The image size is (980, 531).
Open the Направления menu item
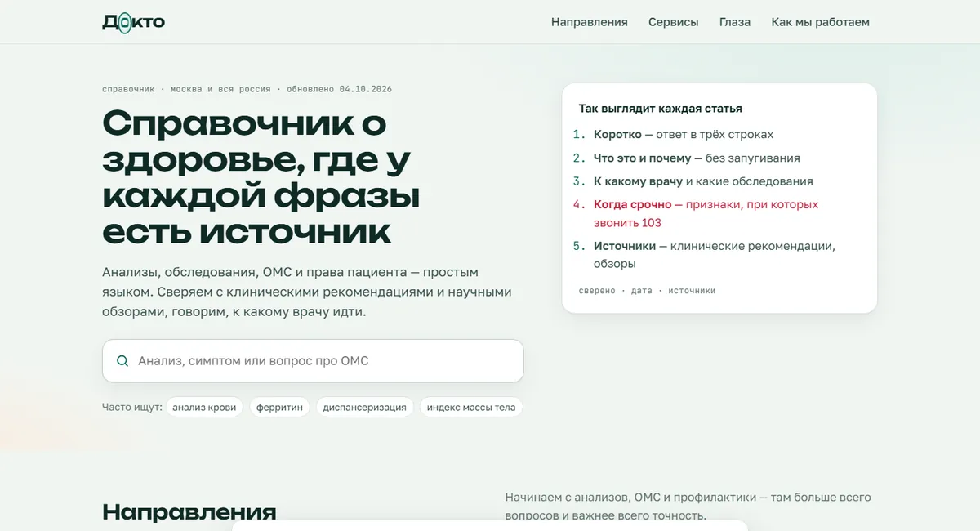tap(589, 22)
